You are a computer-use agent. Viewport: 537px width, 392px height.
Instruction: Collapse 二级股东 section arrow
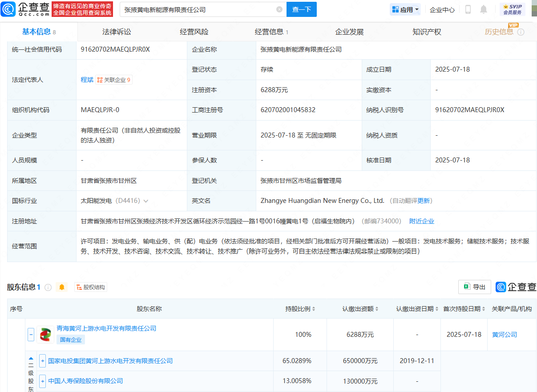pyautogui.click(x=31, y=358)
